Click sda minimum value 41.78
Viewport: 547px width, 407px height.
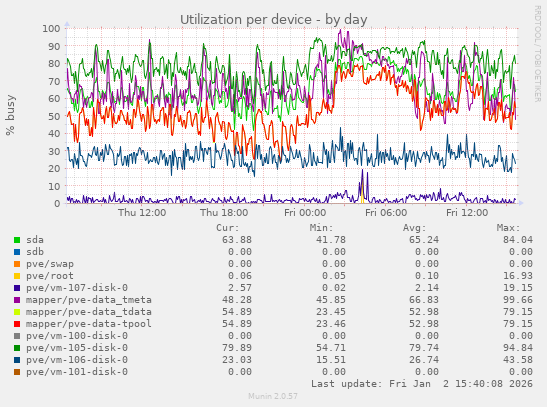coord(331,240)
